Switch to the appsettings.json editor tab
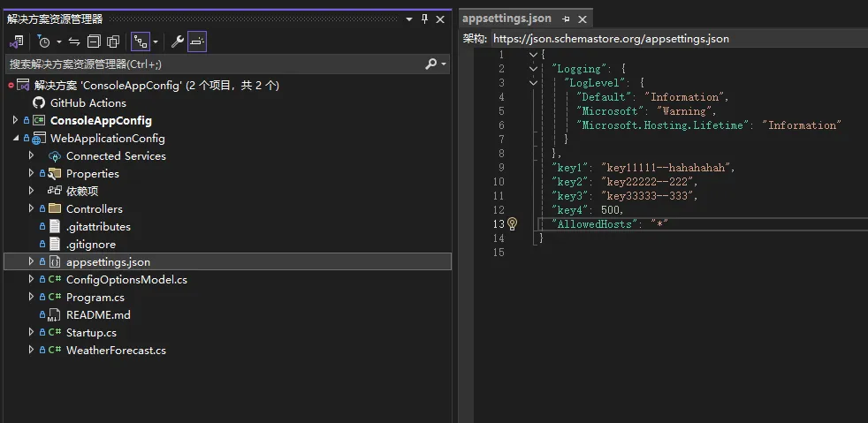The width and height of the screenshot is (868, 423). click(x=506, y=19)
